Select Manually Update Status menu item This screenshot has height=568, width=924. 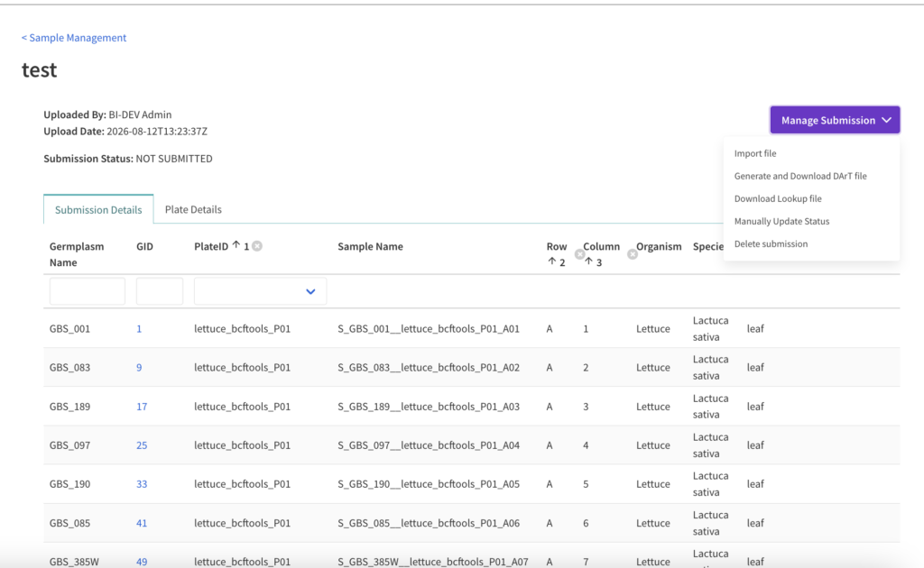pos(781,221)
